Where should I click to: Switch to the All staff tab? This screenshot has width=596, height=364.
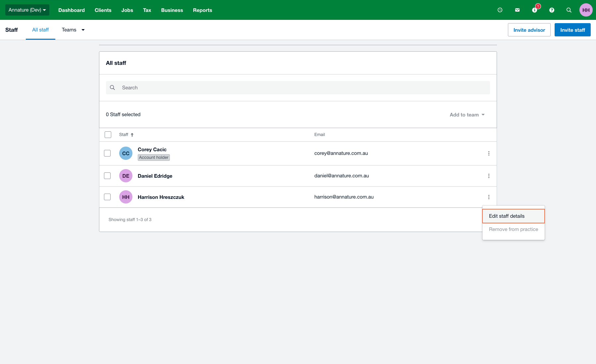(x=40, y=30)
